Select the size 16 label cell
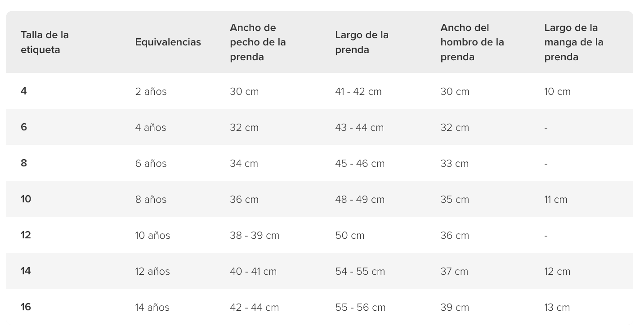 tap(26, 307)
